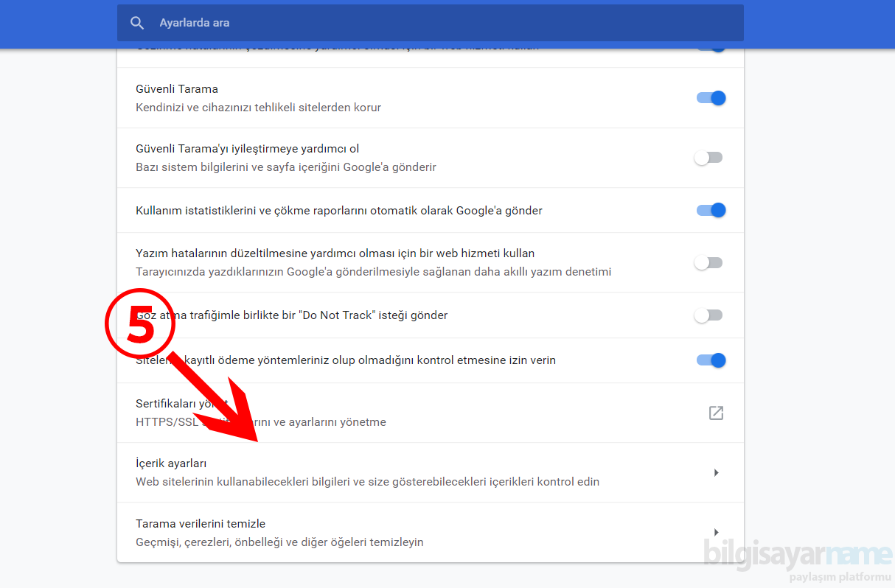The image size is (895, 588).
Task: Click 'Geçmişi, çerezleri, önbelleği' description text
Action: (279, 542)
